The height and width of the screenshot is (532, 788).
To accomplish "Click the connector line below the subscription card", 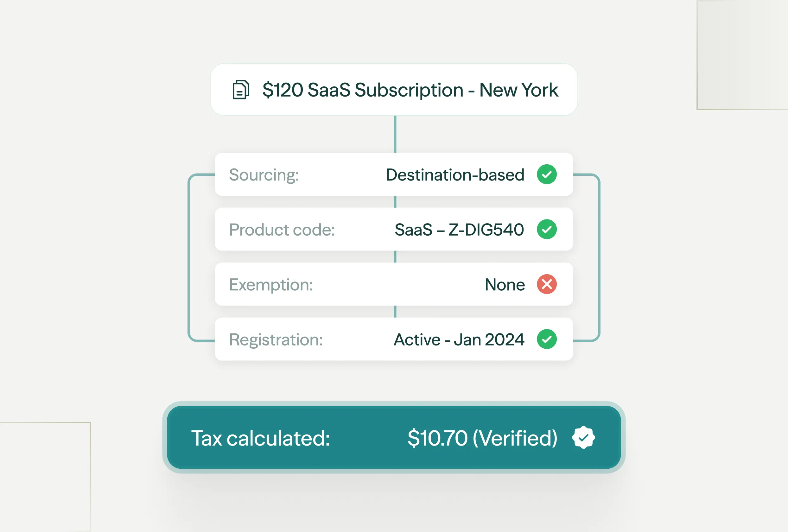I will point(395,134).
